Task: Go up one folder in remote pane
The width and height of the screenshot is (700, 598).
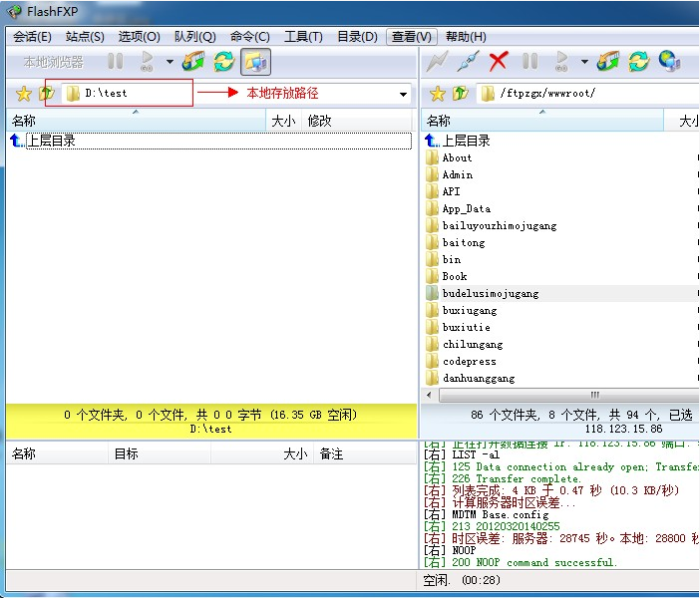Action: coord(460,94)
